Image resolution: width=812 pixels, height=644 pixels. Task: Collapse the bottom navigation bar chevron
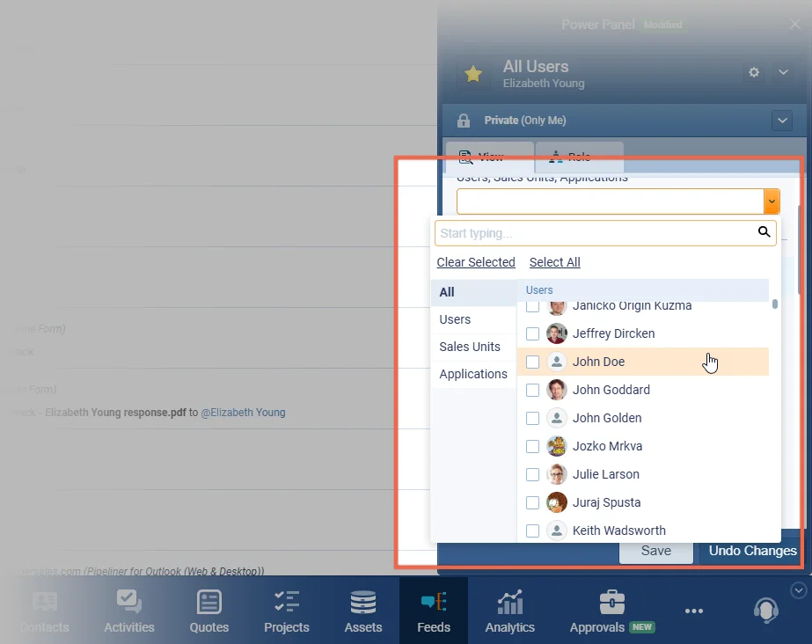tap(798, 590)
